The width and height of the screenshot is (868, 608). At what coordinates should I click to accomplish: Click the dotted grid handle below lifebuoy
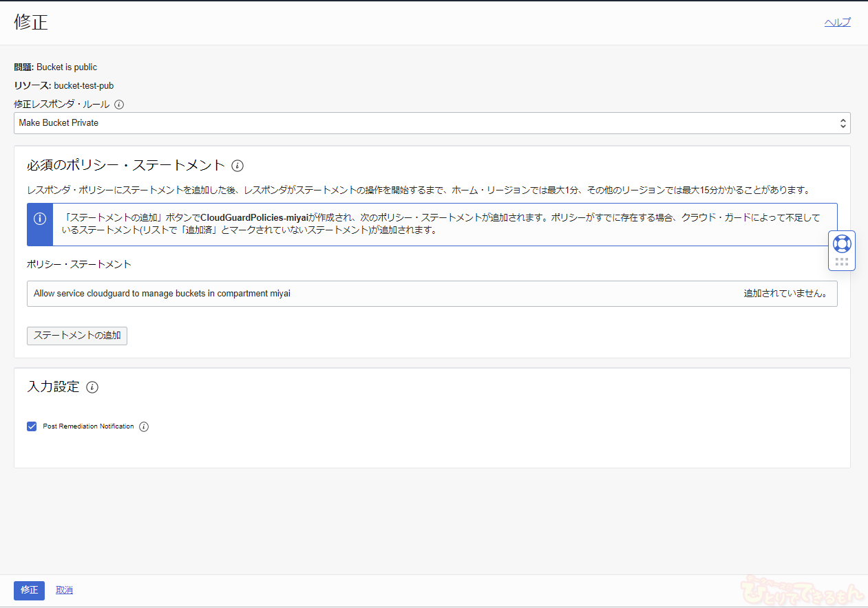pyautogui.click(x=842, y=262)
